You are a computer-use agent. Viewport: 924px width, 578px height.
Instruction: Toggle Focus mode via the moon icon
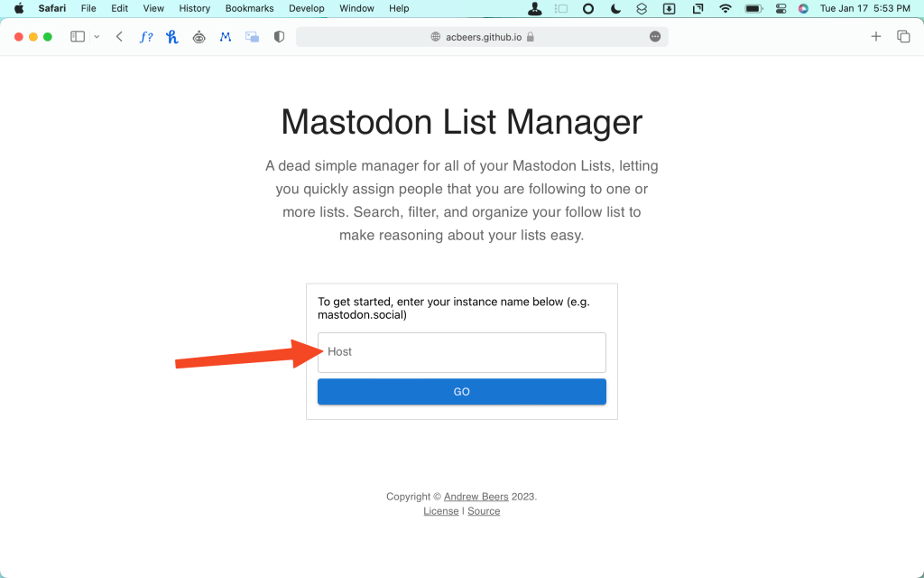tap(614, 8)
